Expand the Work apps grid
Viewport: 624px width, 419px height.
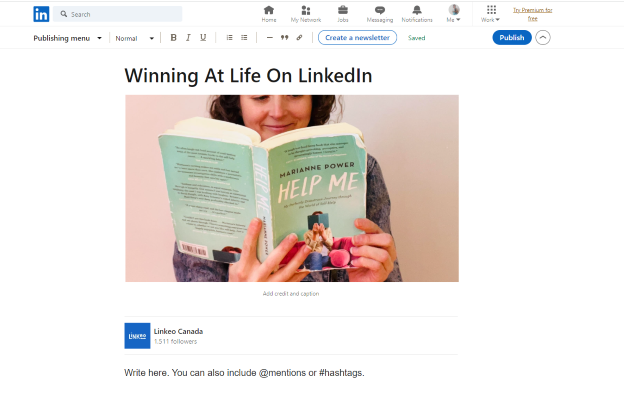491,14
